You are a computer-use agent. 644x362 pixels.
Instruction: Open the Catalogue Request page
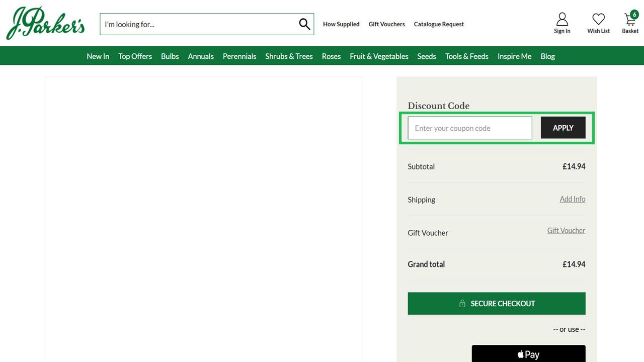pyautogui.click(x=438, y=24)
